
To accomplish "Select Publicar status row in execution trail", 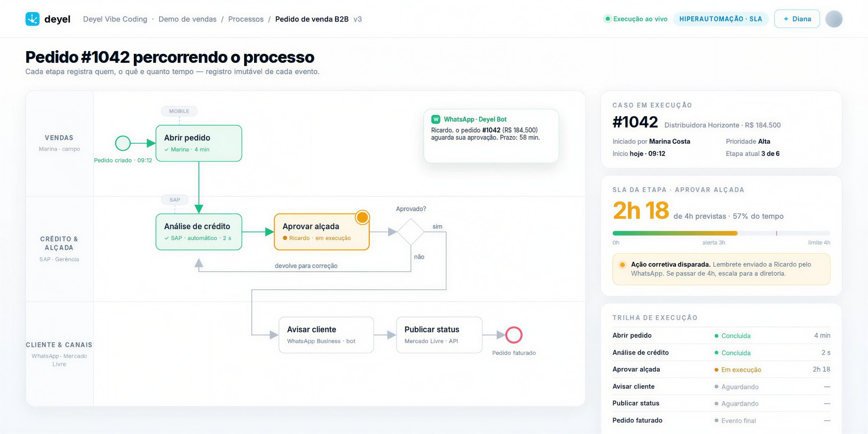I will click(722, 403).
